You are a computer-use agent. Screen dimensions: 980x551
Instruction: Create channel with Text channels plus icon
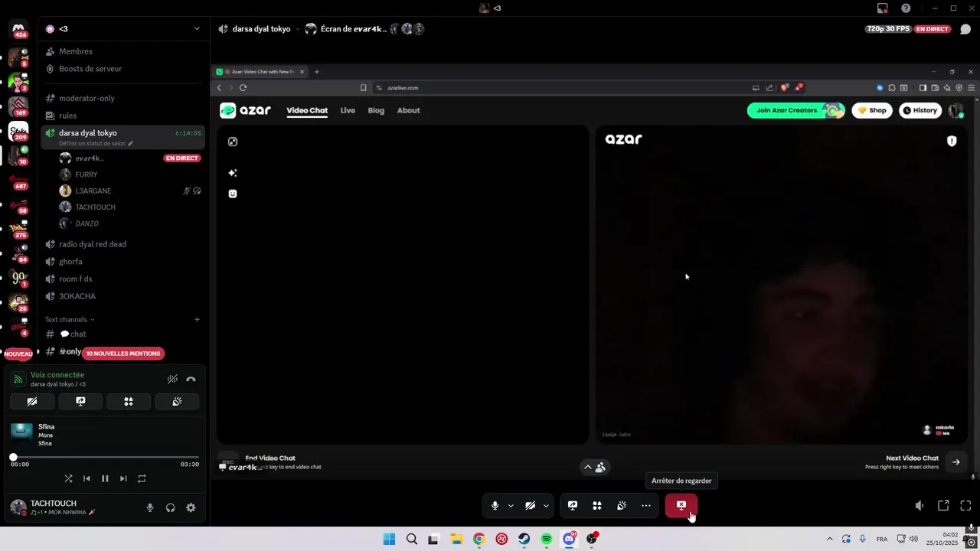tap(197, 319)
